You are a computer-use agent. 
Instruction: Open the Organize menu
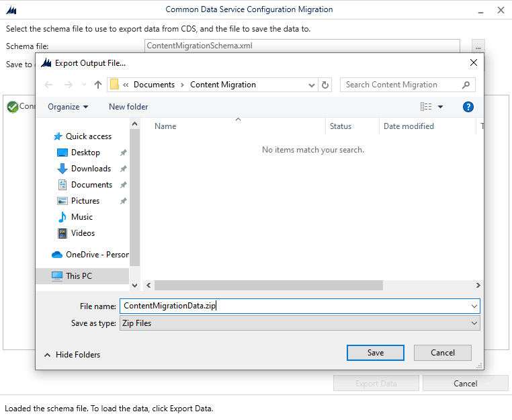pyautogui.click(x=68, y=107)
